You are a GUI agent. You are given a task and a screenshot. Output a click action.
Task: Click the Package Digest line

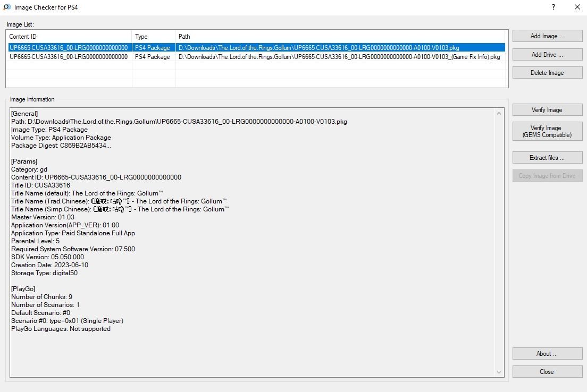pos(61,146)
